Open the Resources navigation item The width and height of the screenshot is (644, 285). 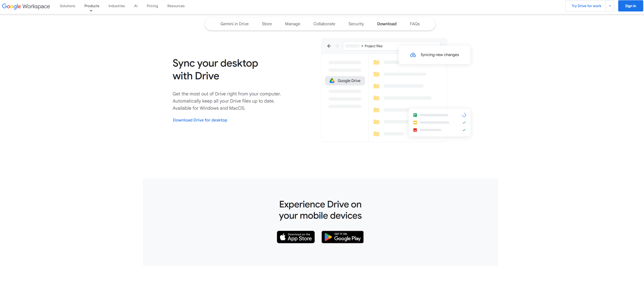pyautogui.click(x=176, y=6)
